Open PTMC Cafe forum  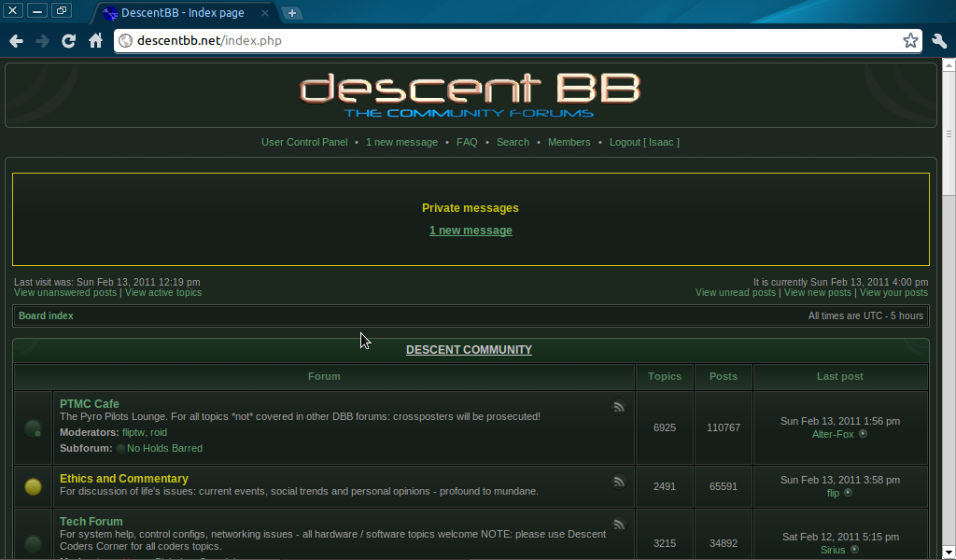point(89,404)
